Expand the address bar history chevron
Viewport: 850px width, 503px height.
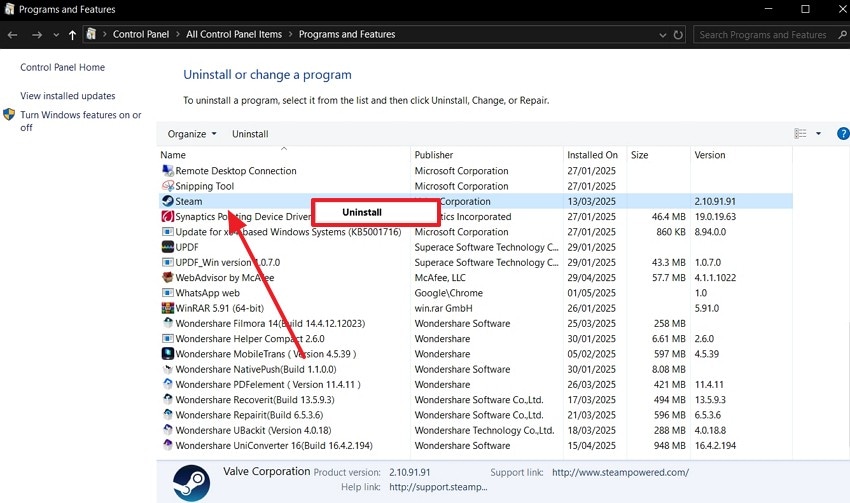[x=662, y=35]
